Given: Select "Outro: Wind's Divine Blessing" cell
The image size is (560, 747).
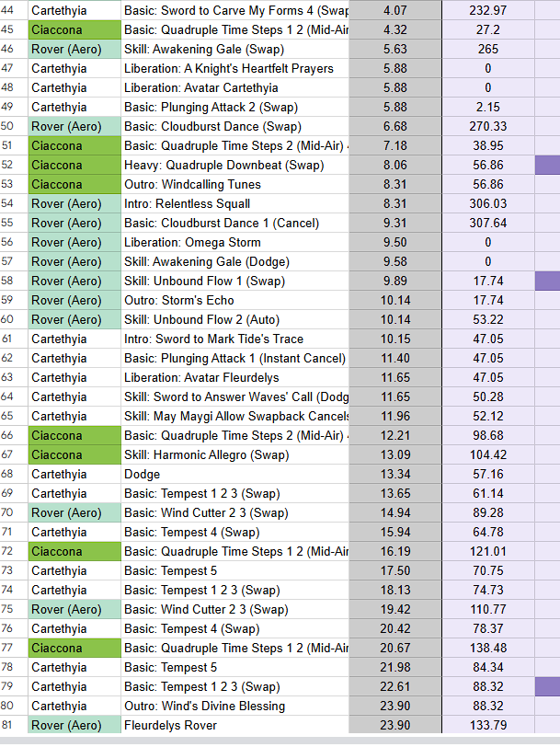Looking at the screenshot, I should coord(235,706).
